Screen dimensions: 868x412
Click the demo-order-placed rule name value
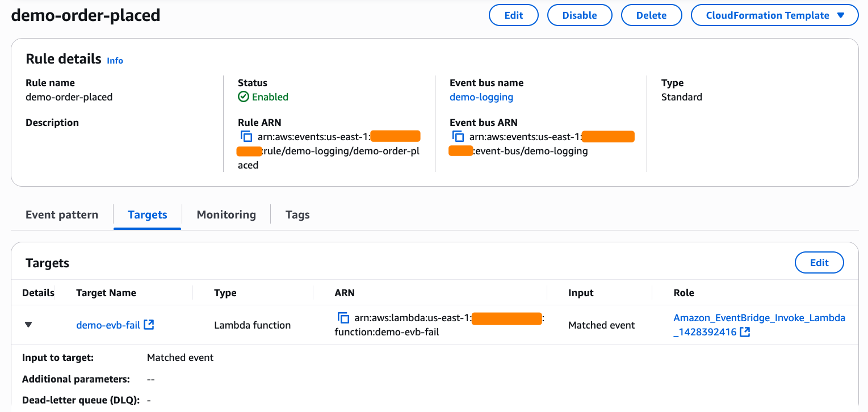[x=69, y=97]
